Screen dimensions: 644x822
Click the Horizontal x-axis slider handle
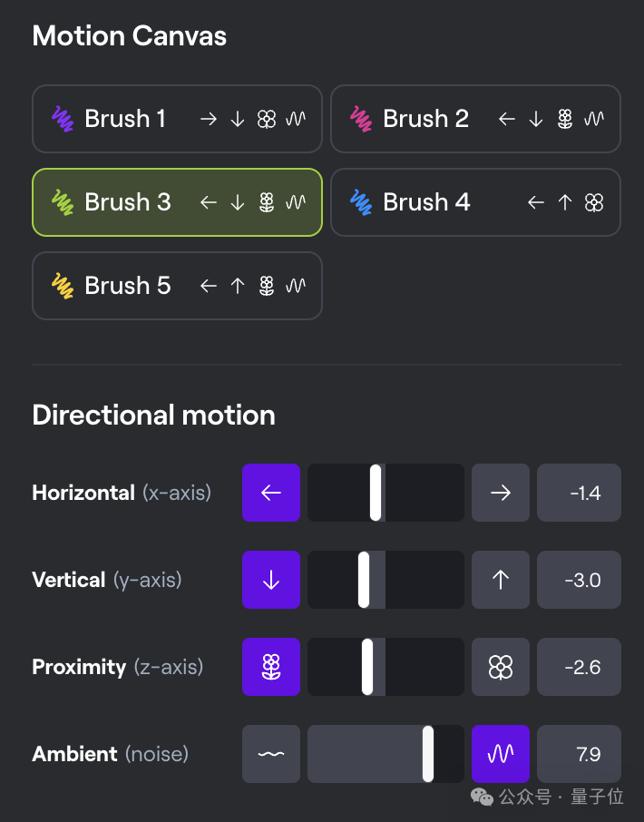click(x=376, y=493)
